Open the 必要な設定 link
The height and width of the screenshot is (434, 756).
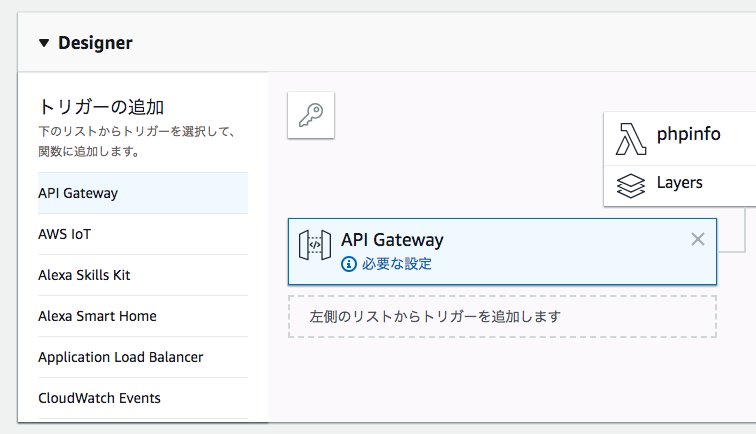coord(396,264)
